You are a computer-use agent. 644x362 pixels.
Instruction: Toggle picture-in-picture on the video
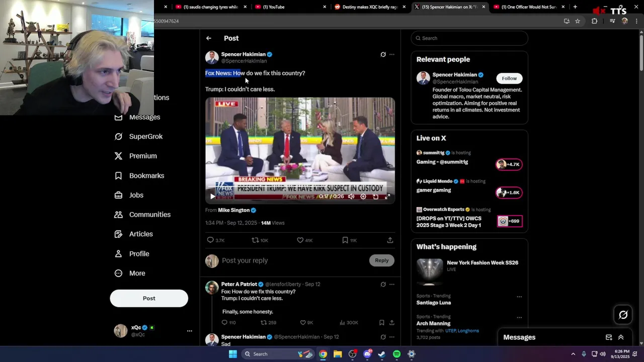(375, 197)
